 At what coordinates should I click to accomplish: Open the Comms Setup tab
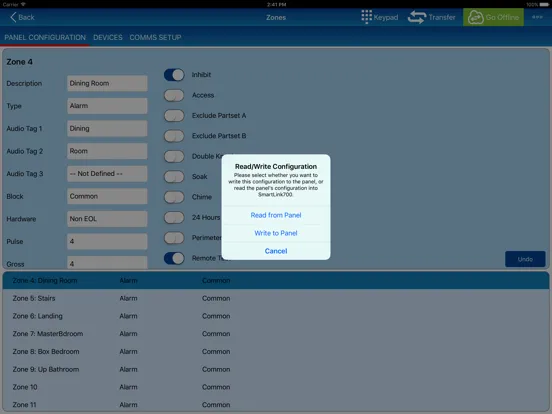[155, 37]
